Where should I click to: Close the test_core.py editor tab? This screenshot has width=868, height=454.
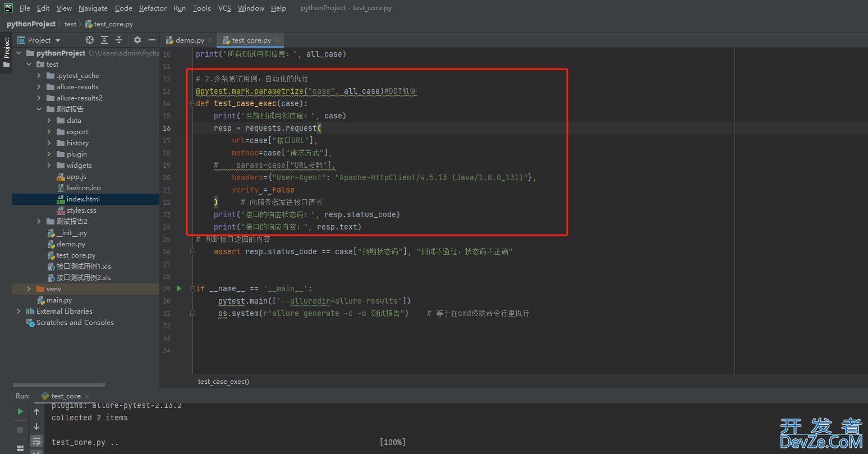(277, 40)
